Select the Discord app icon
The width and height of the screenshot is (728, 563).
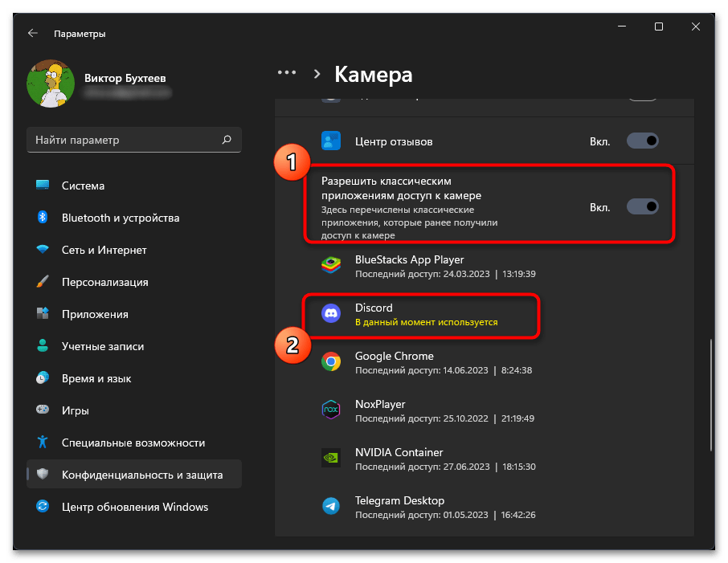pos(331,313)
